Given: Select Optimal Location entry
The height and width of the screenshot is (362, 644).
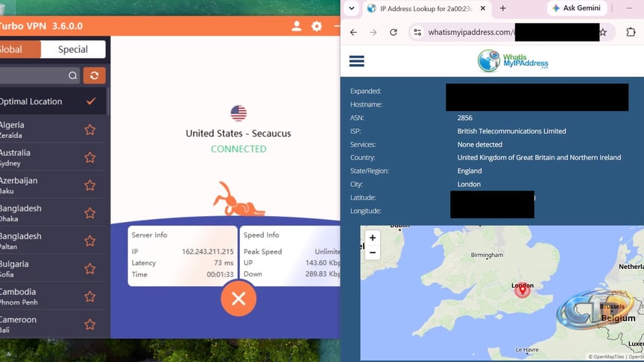Looking at the screenshot, I should [53, 101].
